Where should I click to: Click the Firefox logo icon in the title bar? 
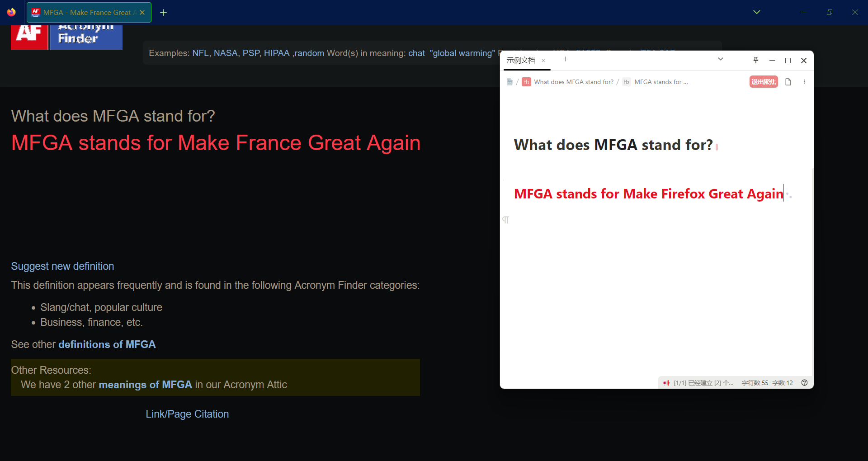pos(11,12)
